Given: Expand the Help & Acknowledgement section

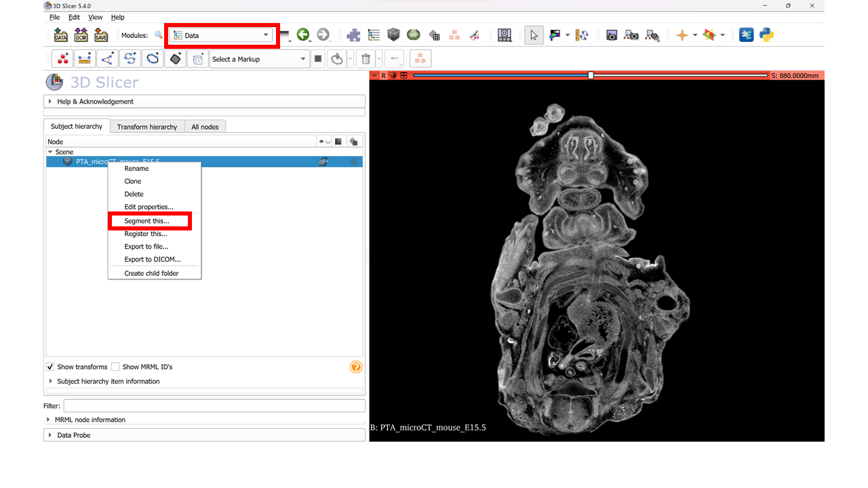Looking at the screenshot, I should pos(205,102).
